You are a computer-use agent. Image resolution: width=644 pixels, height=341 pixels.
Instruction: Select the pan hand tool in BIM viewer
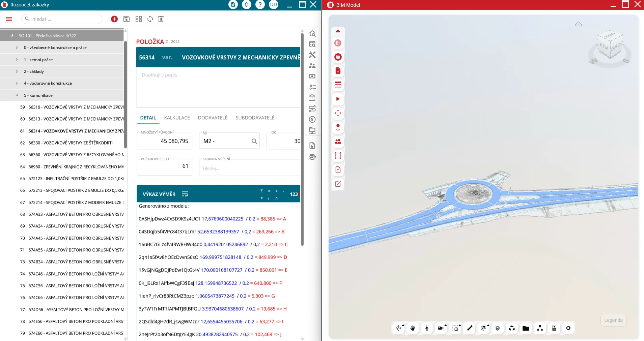[413, 328]
